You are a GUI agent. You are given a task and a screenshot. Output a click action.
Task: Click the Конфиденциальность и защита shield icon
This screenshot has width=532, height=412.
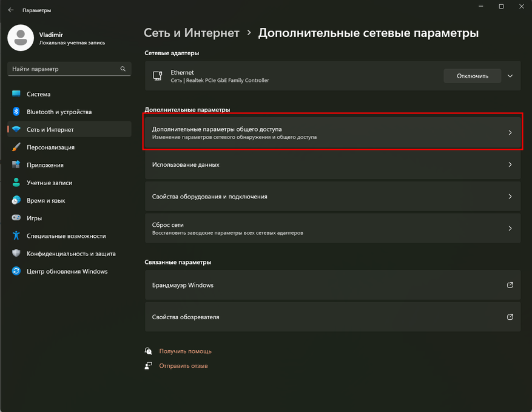(x=16, y=253)
